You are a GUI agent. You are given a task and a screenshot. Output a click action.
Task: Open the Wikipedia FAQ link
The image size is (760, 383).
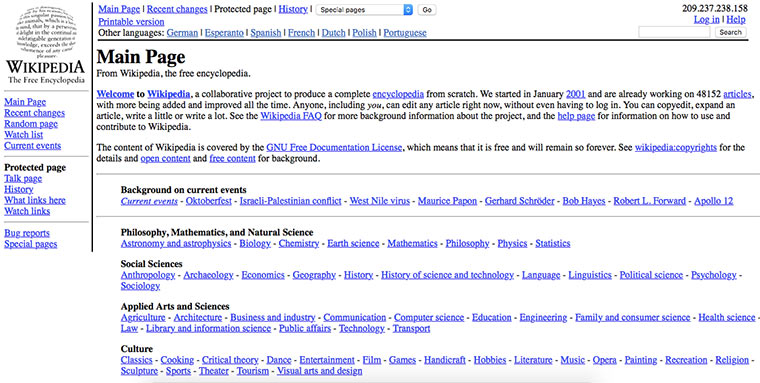click(291, 116)
